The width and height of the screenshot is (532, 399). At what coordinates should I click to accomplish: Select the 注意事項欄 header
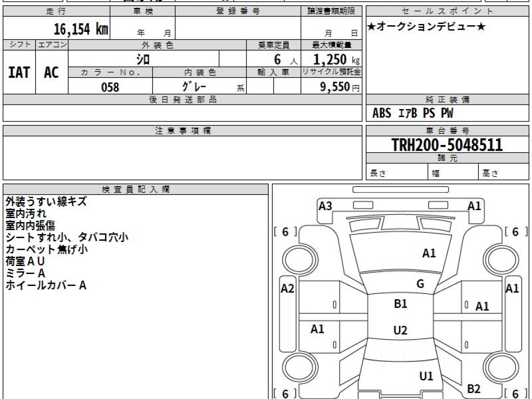pyautogui.click(x=182, y=131)
